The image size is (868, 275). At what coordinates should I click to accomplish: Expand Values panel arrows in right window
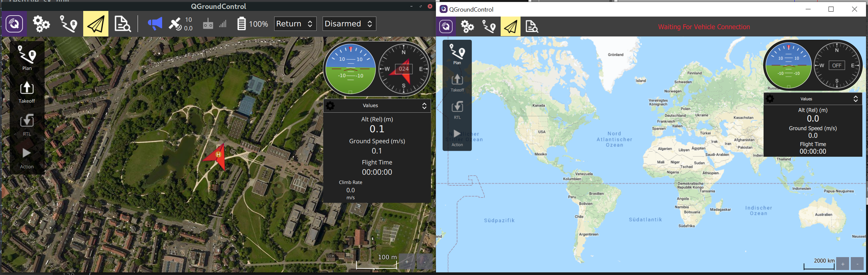click(855, 99)
